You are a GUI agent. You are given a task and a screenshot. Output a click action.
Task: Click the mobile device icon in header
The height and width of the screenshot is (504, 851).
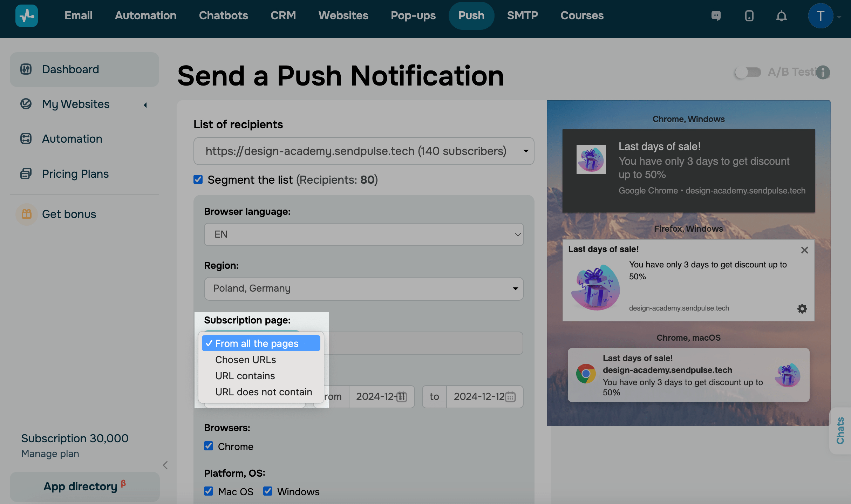tap(749, 16)
